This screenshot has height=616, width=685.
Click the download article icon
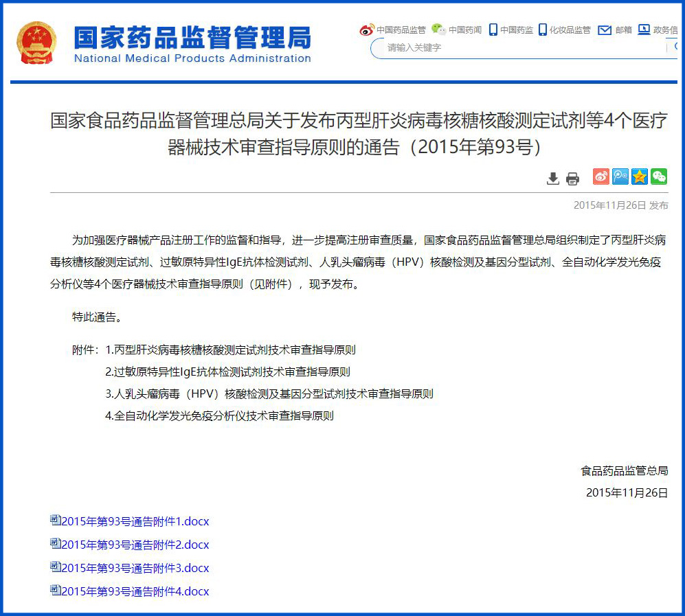(x=553, y=178)
